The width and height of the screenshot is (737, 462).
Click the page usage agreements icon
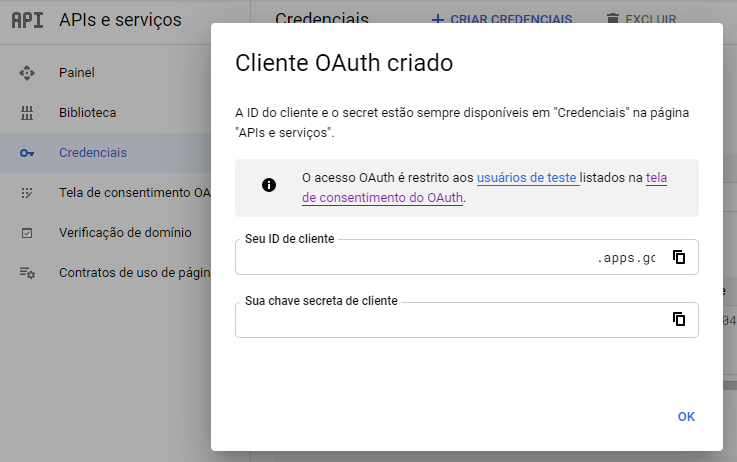(x=27, y=273)
